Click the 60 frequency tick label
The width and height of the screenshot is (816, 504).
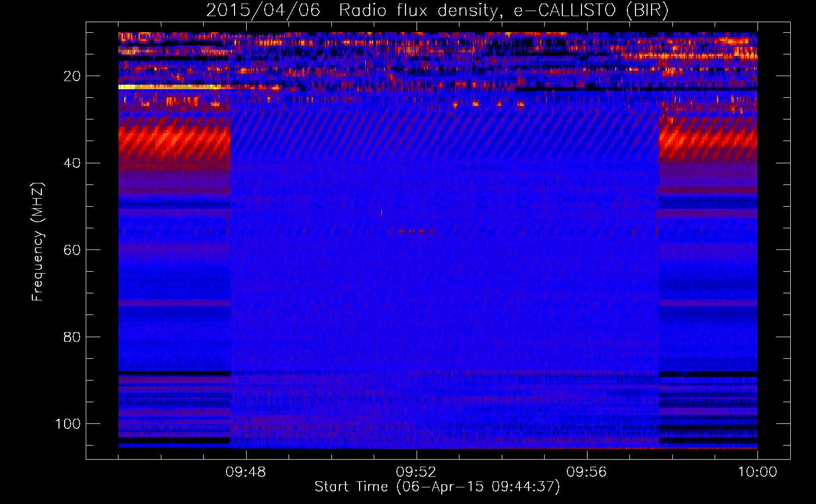(72, 250)
